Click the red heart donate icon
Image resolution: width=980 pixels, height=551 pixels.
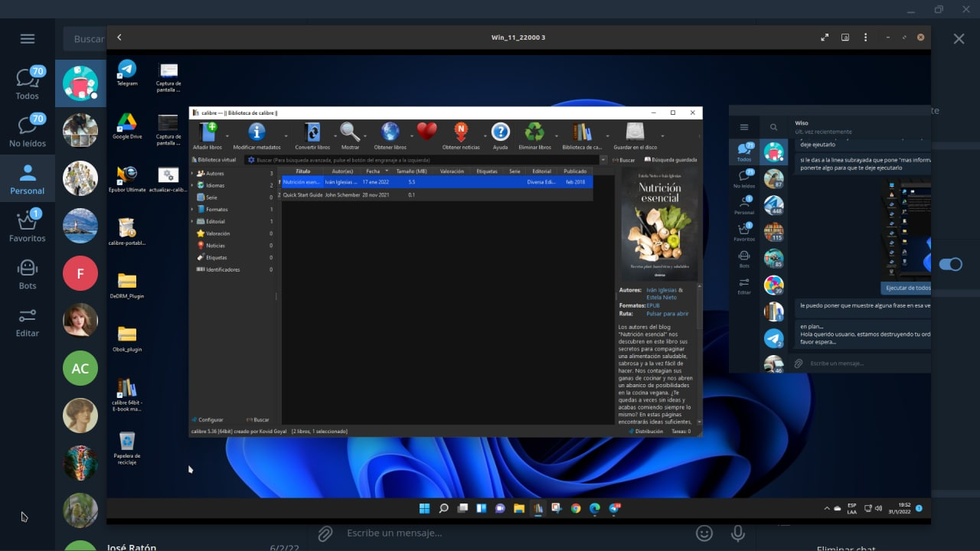coord(426,132)
